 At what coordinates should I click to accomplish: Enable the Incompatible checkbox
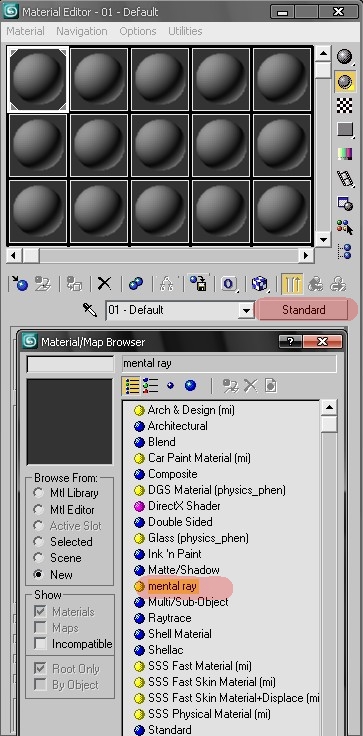41,644
